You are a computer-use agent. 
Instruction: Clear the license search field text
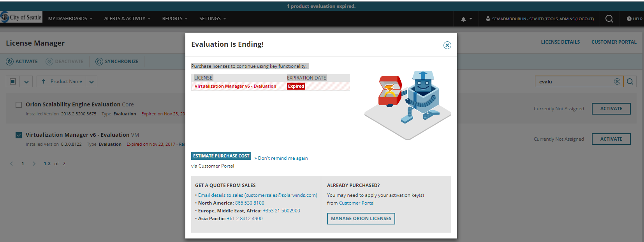click(617, 81)
